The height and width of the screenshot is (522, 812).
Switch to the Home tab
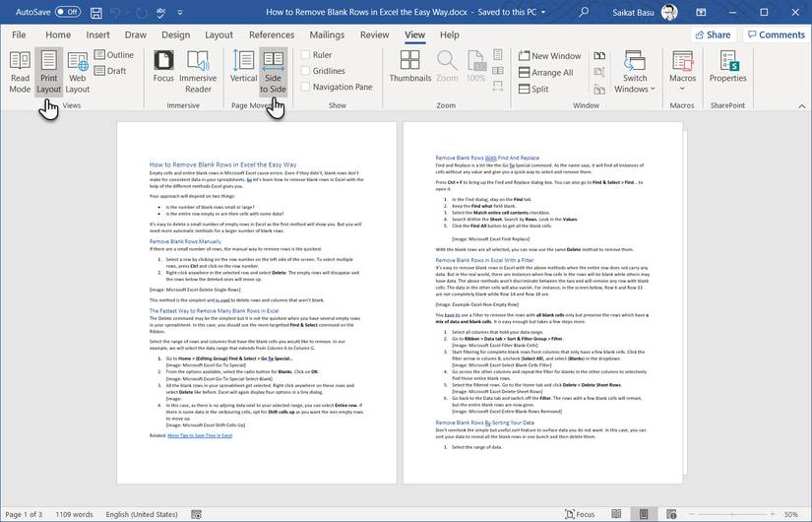58,34
